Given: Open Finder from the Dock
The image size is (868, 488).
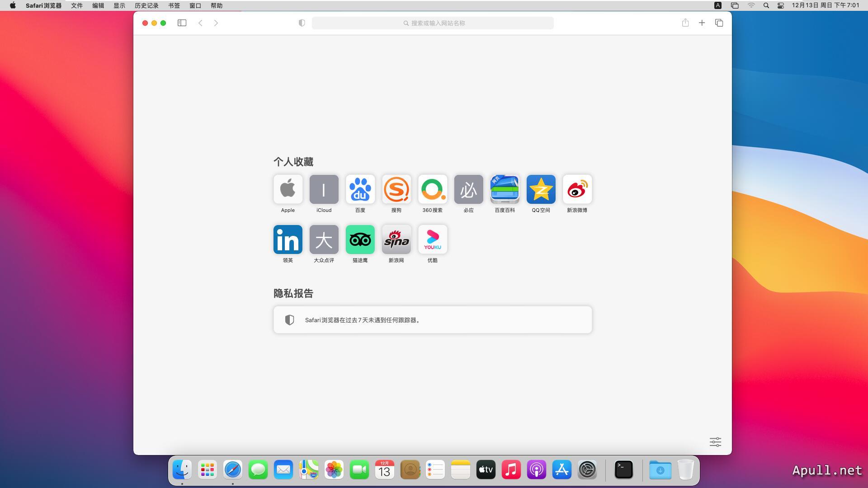Looking at the screenshot, I should [182, 470].
